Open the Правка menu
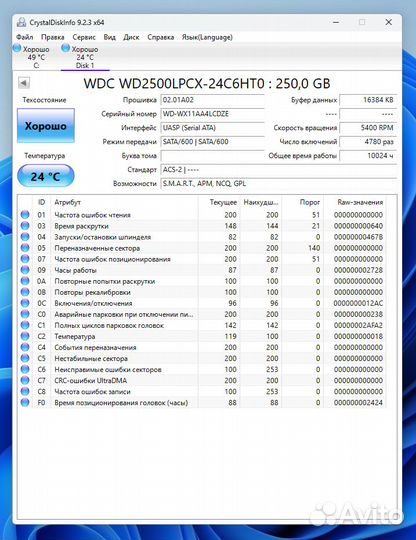This screenshot has height=540, width=416. pyautogui.click(x=53, y=37)
